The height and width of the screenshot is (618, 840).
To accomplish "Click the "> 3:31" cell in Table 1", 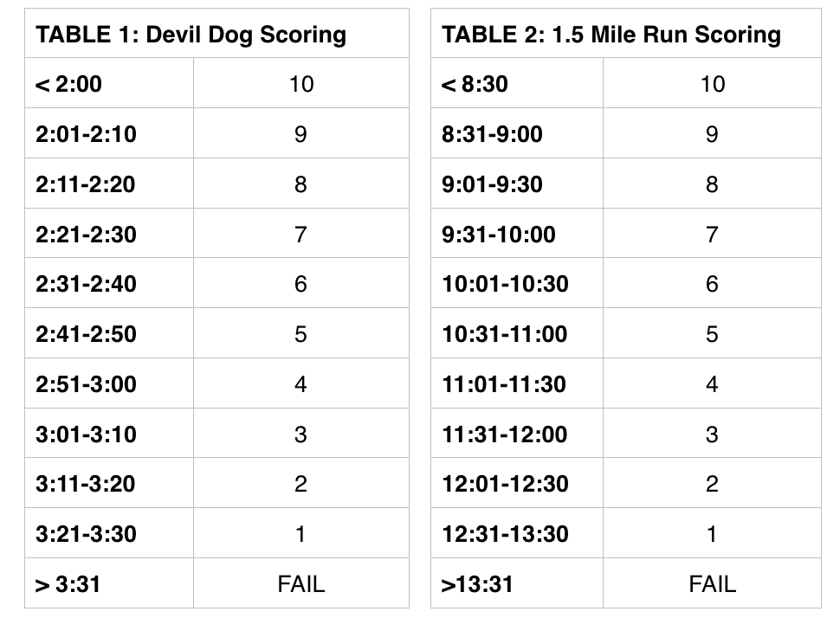I will click(x=68, y=584).
